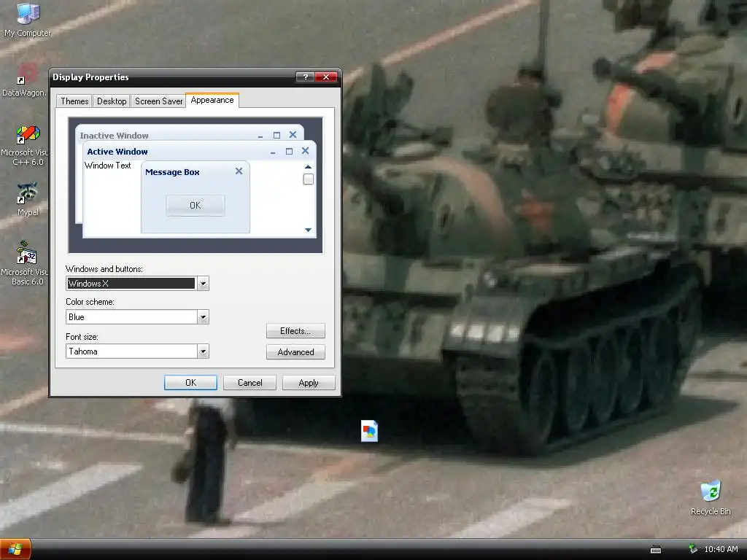This screenshot has width=747, height=560.
Task: Select the Recycle Bin icon
Action: [x=711, y=498]
